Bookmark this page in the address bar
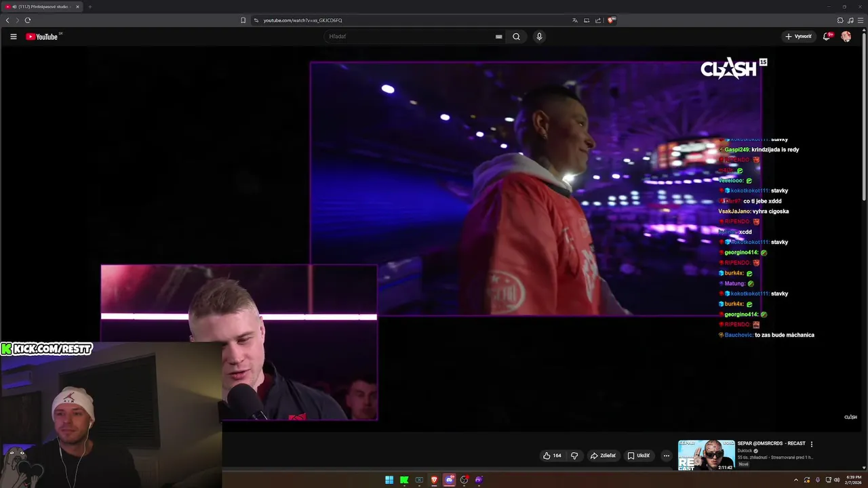The height and width of the screenshot is (488, 868). point(243,20)
